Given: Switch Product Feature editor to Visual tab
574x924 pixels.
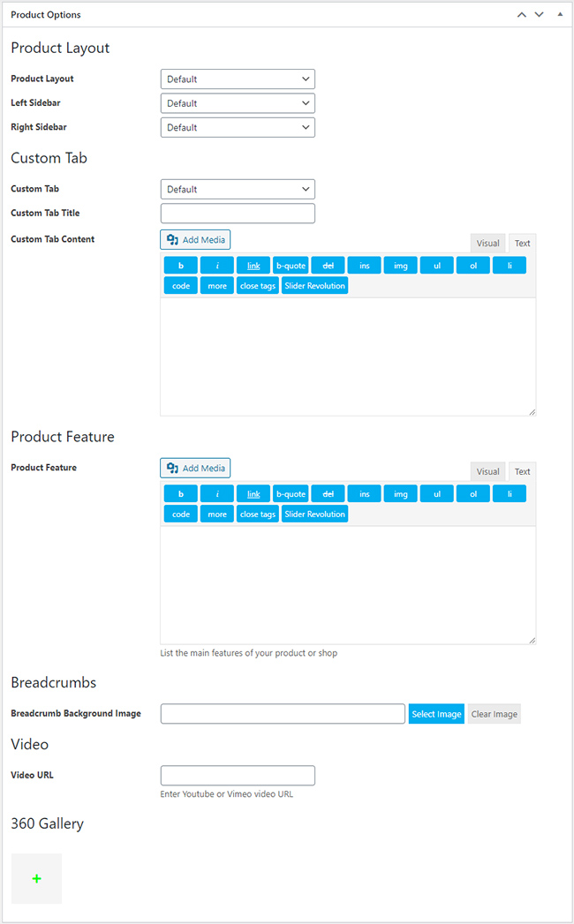Looking at the screenshot, I should (487, 472).
